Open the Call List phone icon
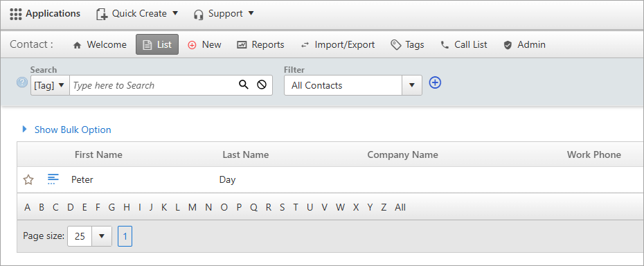This screenshot has width=644, height=266. pos(445,45)
